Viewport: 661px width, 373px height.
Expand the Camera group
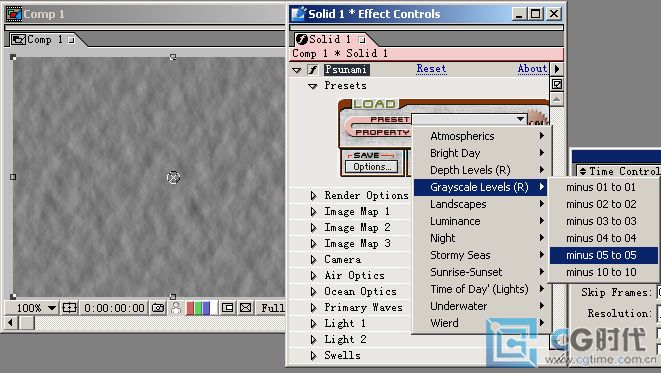click(x=313, y=260)
